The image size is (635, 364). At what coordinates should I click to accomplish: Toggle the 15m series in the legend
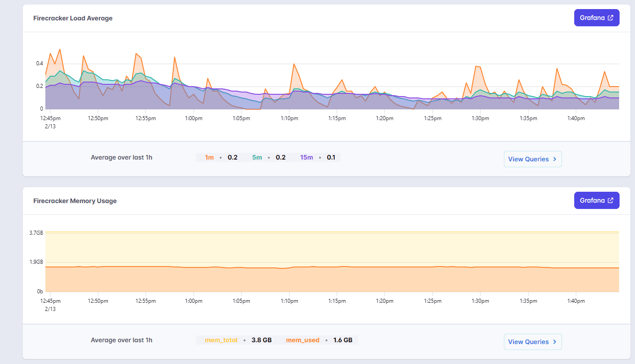click(x=307, y=157)
